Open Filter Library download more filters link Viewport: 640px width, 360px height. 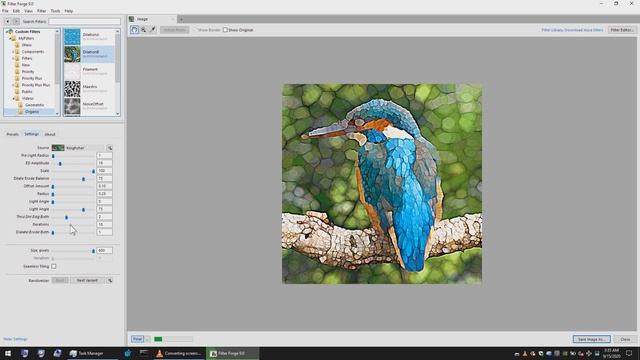coord(572,30)
